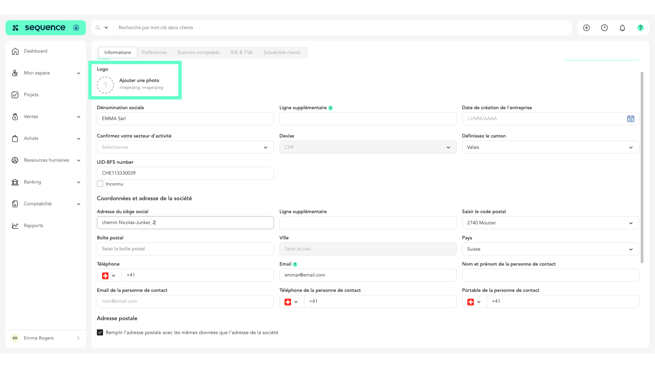
Task: Open the green help question icon
Action: click(x=640, y=28)
